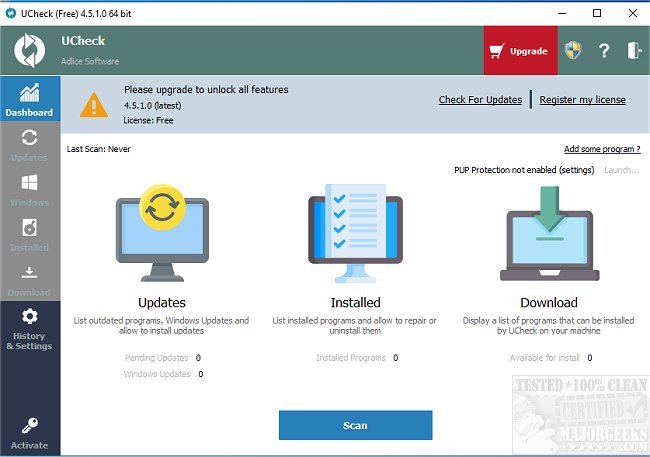Screen dimensions: 650x457
Task: Click the Add some program link
Action: pyautogui.click(x=602, y=149)
